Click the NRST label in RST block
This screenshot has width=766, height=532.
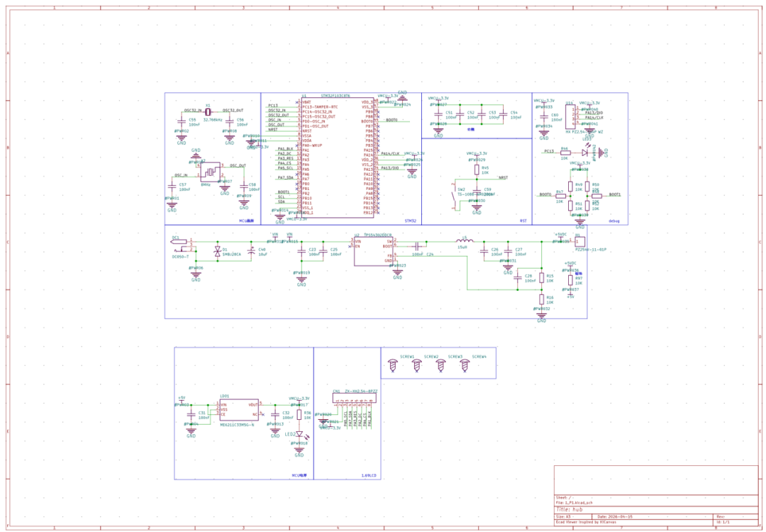pos(503,177)
